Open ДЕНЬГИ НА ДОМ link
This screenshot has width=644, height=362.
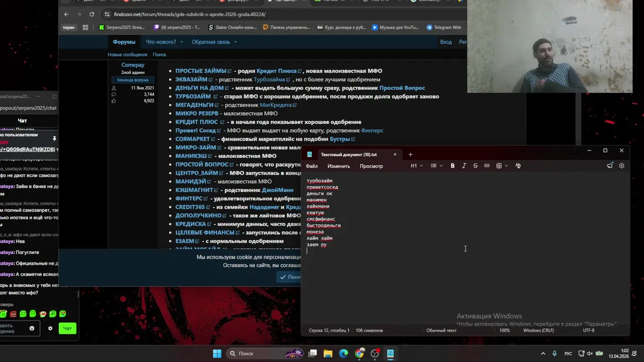click(202, 88)
